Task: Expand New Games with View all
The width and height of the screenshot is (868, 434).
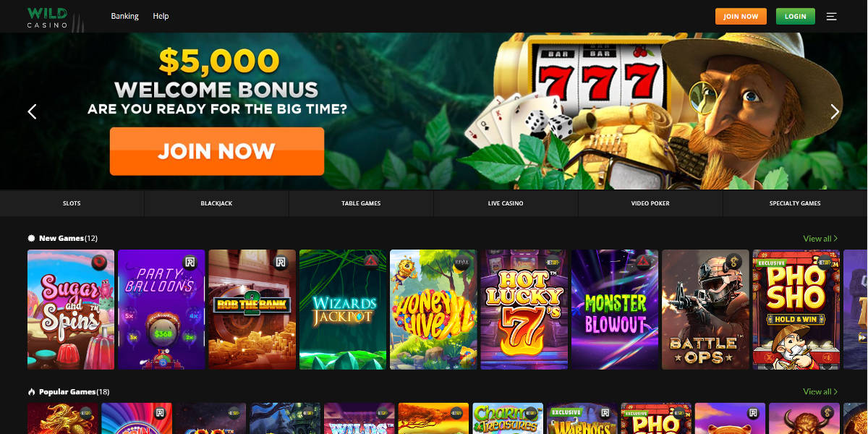Action: pos(820,238)
